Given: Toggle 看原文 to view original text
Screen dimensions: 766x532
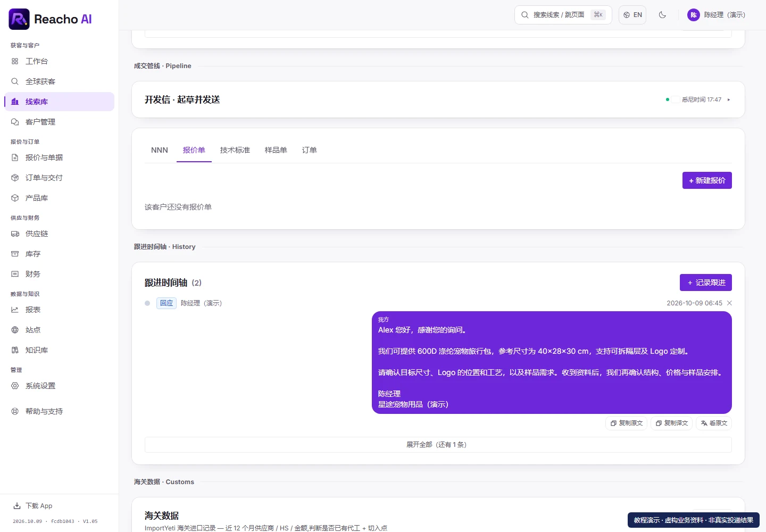Looking at the screenshot, I should [714, 423].
